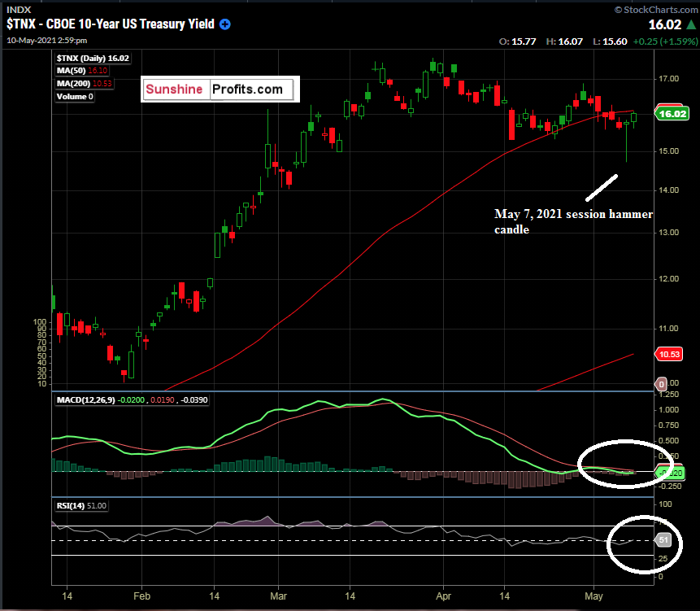The width and height of the screenshot is (700, 611).
Task: Click the green up-arrow next to 16.02
Action: coord(690,24)
